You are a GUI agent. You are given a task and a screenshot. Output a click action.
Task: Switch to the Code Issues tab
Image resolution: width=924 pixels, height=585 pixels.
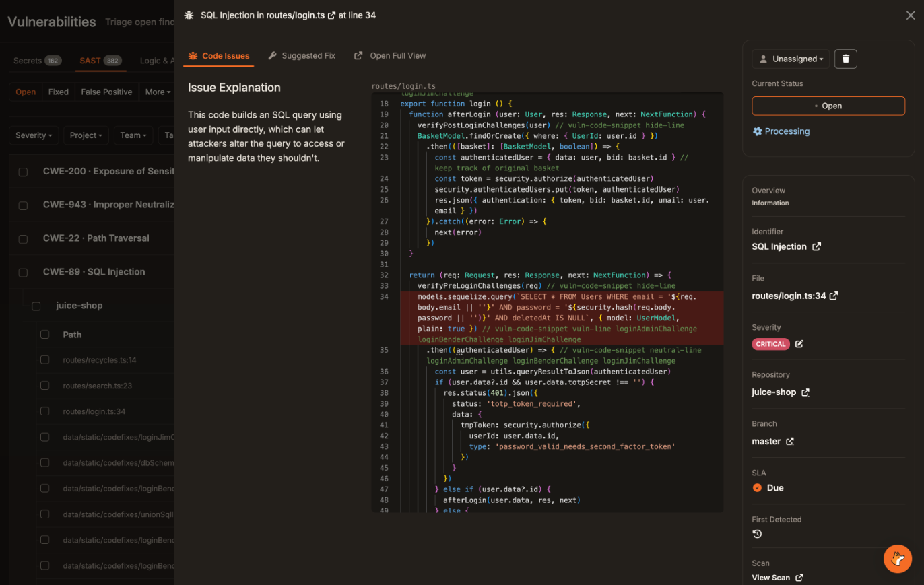click(x=219, y=56)
